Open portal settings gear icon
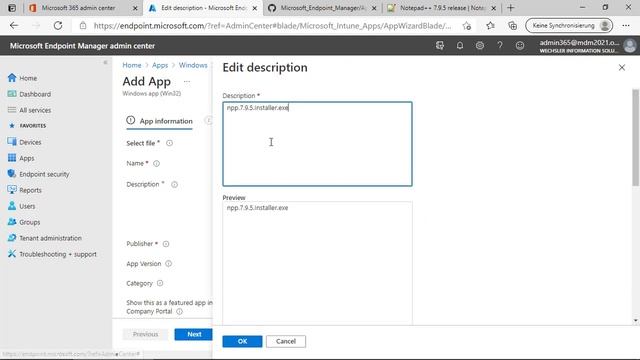This screenshot has height=360, width=640. pos(480,45)
